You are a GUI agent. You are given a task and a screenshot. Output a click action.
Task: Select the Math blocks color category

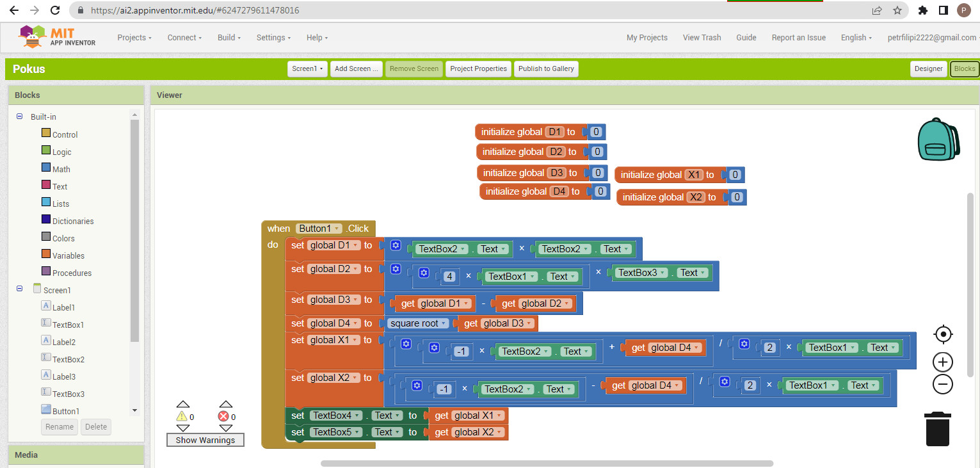point(61,169)
